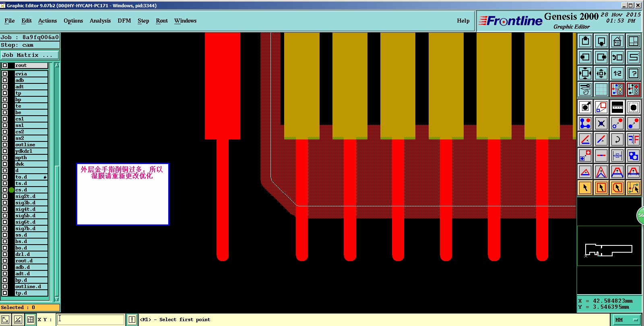This screenshot has width=644, height=326.
Task: Click the layer list scroll down arrow
Action: pyautogui.click(x=57, y=299)
